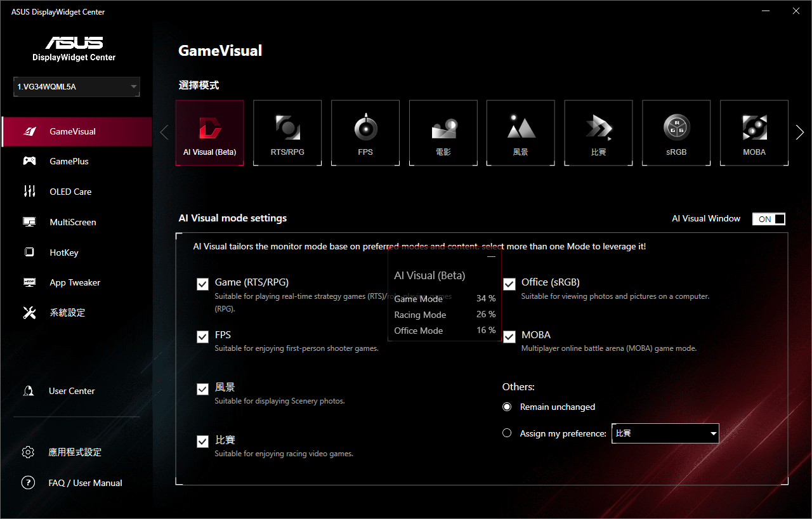
Task: Select the Assign my preference radio option
Action: (x=507, y=433)
